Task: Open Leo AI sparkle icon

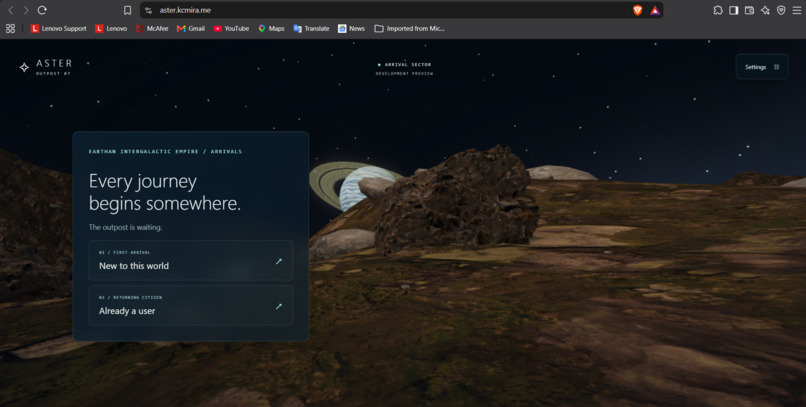Action: (x=765, y=10)
